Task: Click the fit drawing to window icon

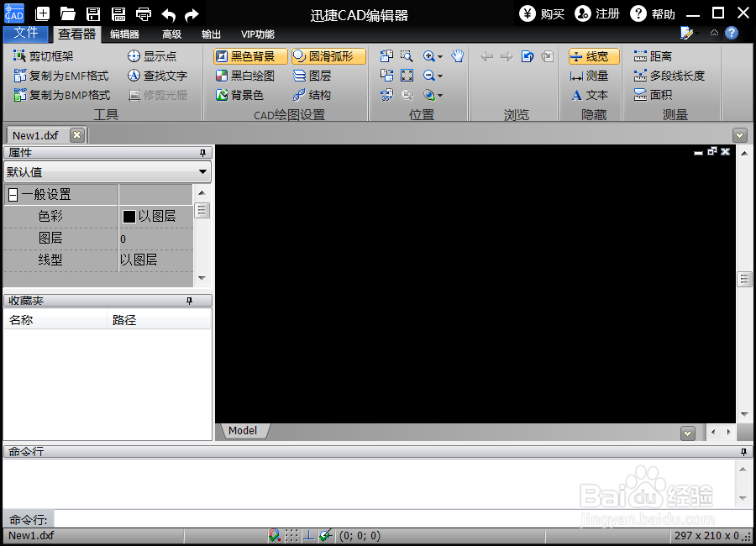Action: 407,76
